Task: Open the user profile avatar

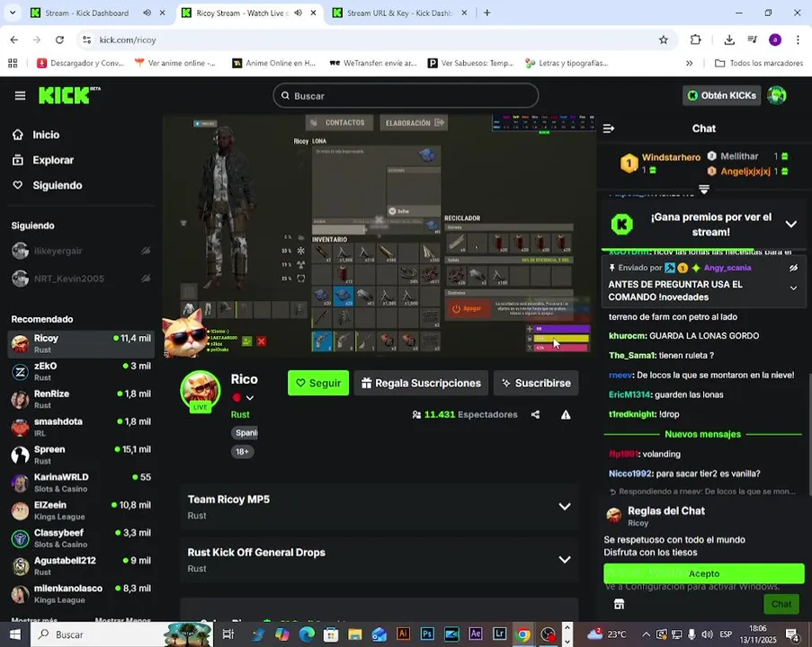Action: click(776, 95)
